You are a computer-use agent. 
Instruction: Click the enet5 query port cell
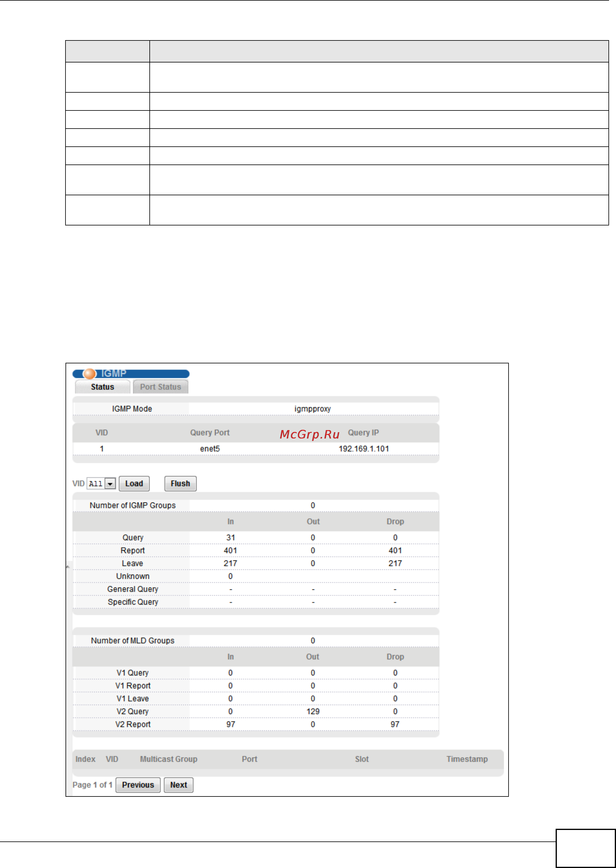tap(210, 448)
